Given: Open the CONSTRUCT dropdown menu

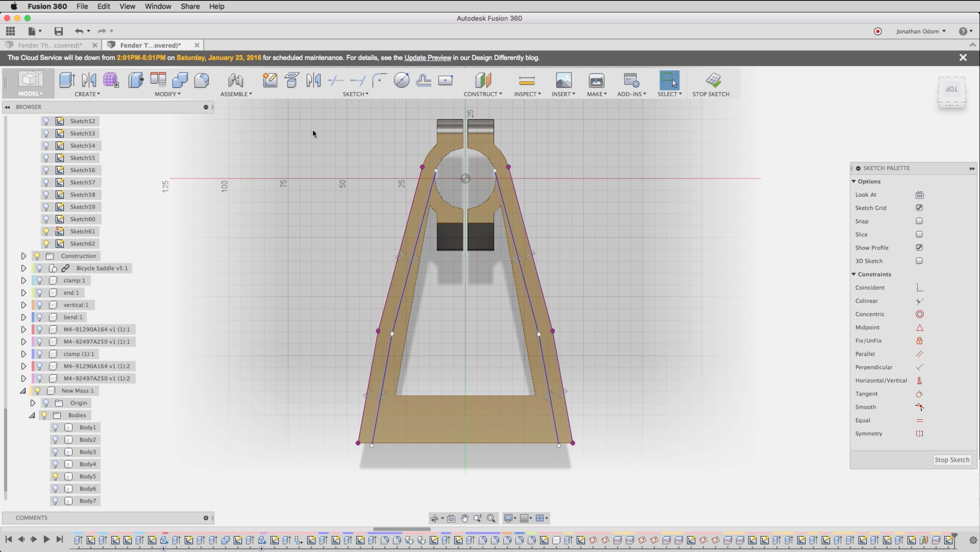Looking at the screenshot, I should (x=483, y=94).
